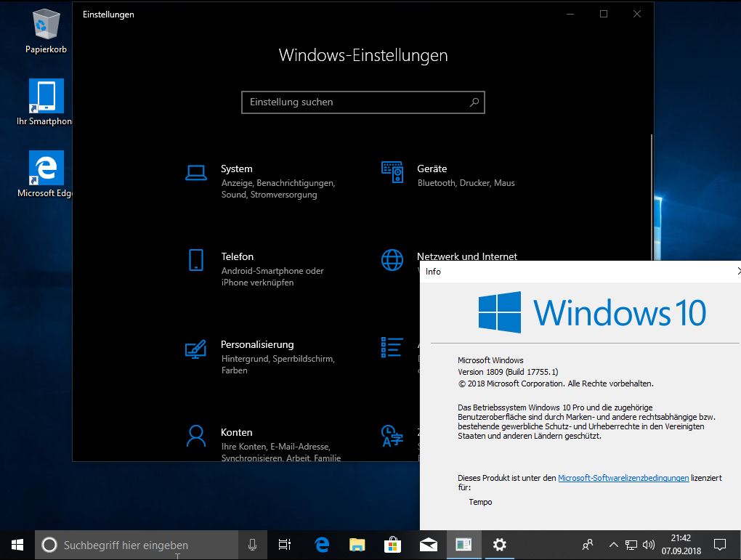Show hidden tray icons chevron
741x560 pixels.
pyautogui.click(x=613, y=545)
